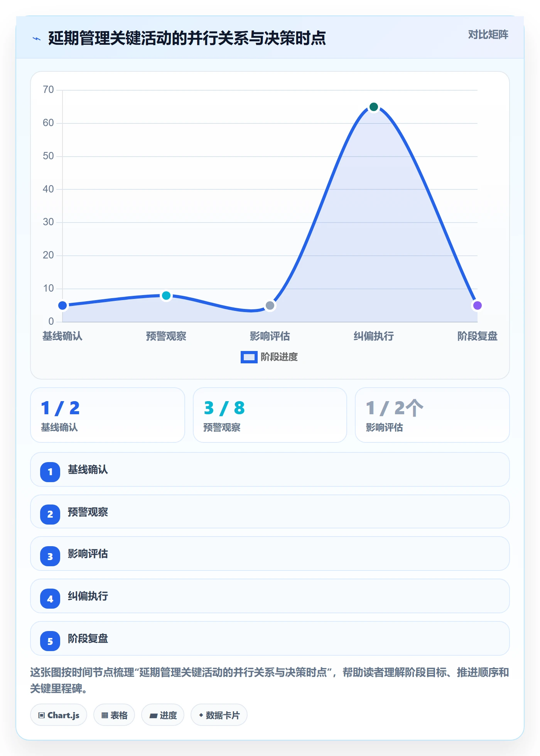Click the 表格 tag
Image resolution: width=540 pixels, height=756 pixels.
[114, 715]
